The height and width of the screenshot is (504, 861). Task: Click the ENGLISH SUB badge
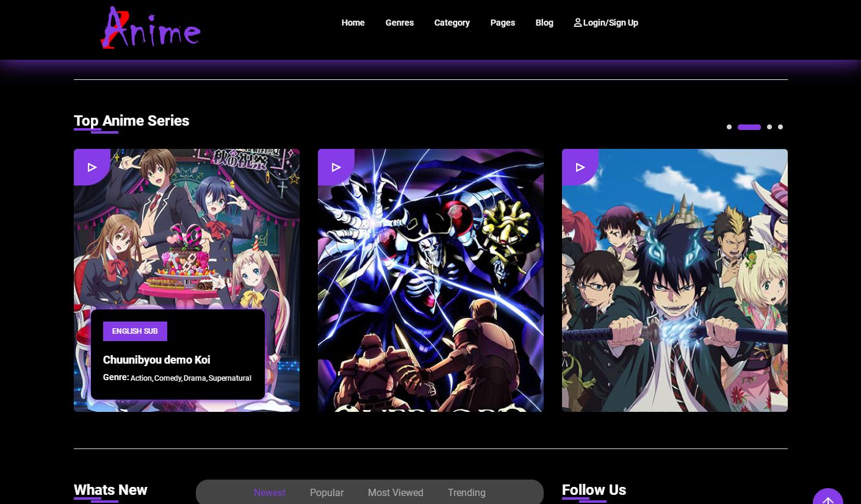coord(135,331)
